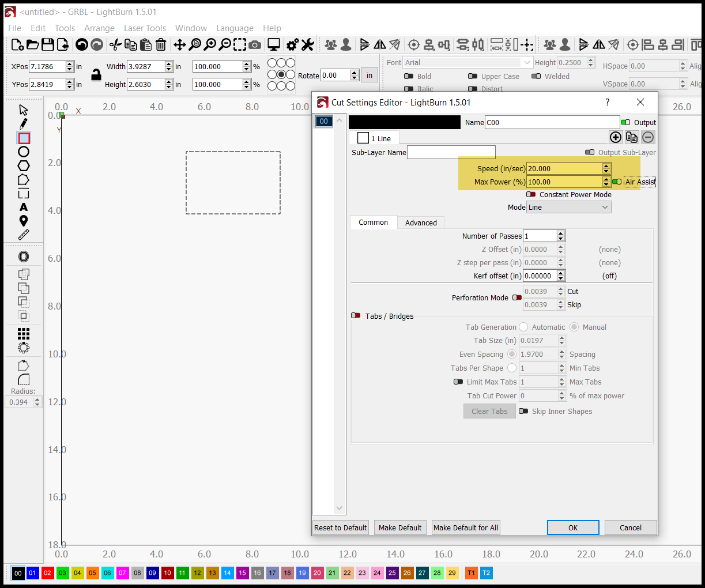Switch to the Advanced tab
Image resolution: width=705 pixels, height=588 pixels.
click(421, 223)
